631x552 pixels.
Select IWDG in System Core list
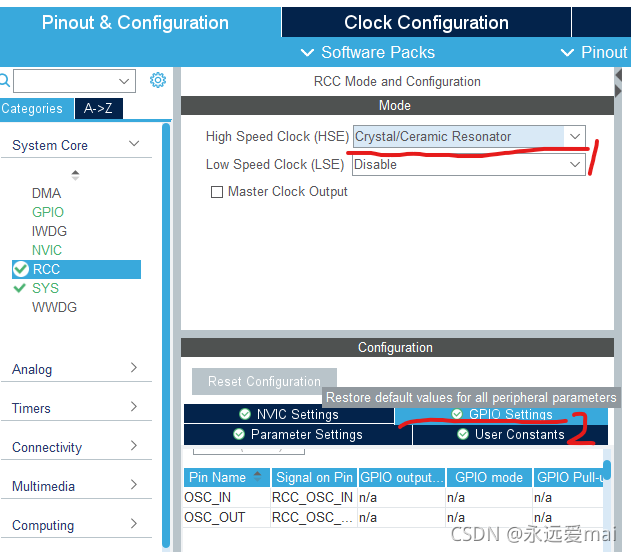(49, 231)
